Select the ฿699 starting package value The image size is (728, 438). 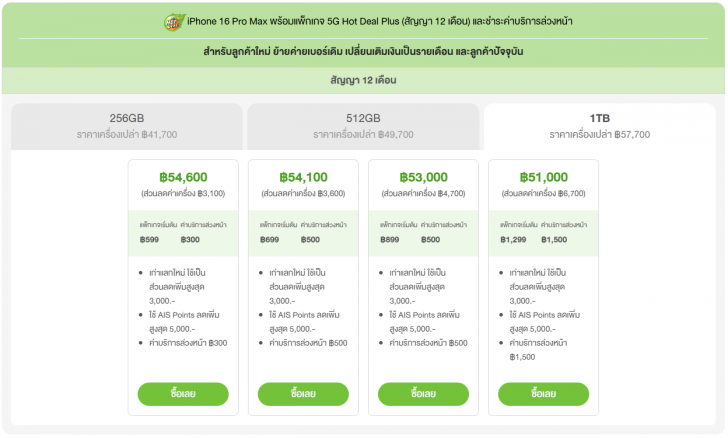(x=270, y=240)
